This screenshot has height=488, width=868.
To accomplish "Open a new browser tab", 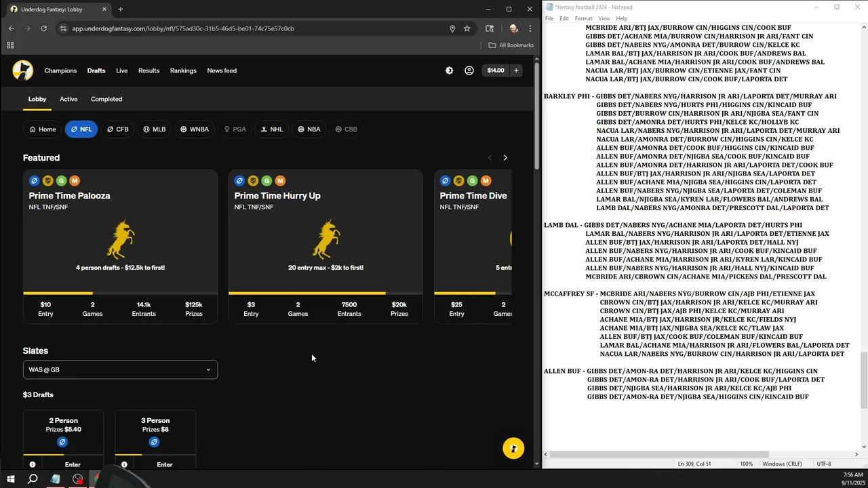I will [121, 9].
